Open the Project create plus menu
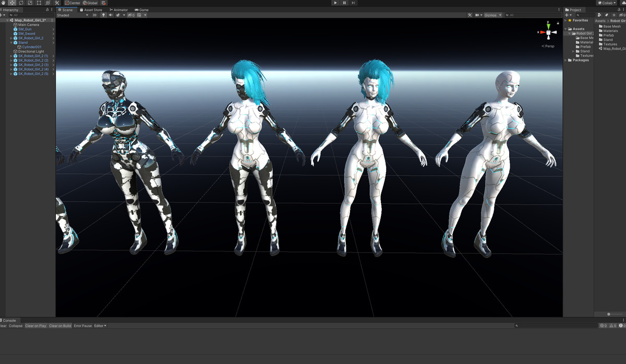 (569, 15)
